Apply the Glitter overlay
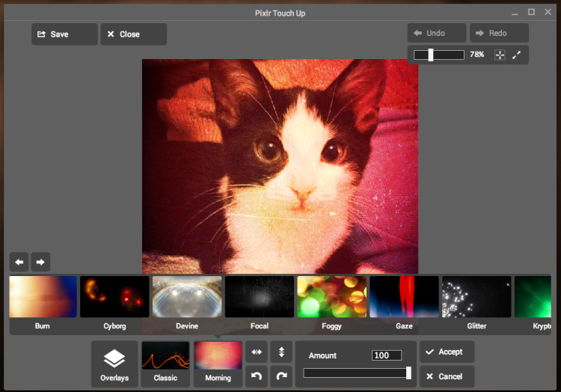 tap(476, 297)
